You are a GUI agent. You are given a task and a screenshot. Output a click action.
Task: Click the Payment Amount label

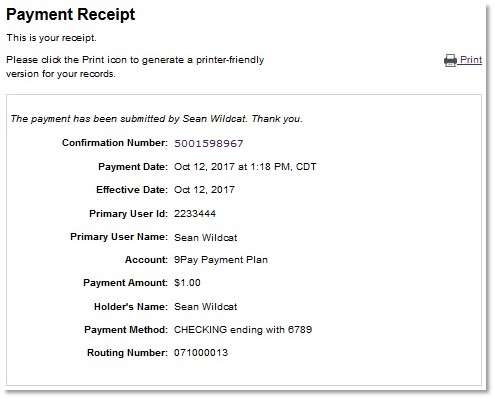coord(125,283)
